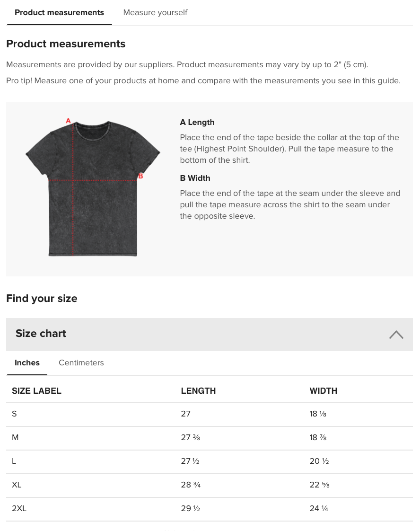The height and width of the screenshot is (531, 420).
Task: Select the M size label in the table
Action: click(15, 438)
